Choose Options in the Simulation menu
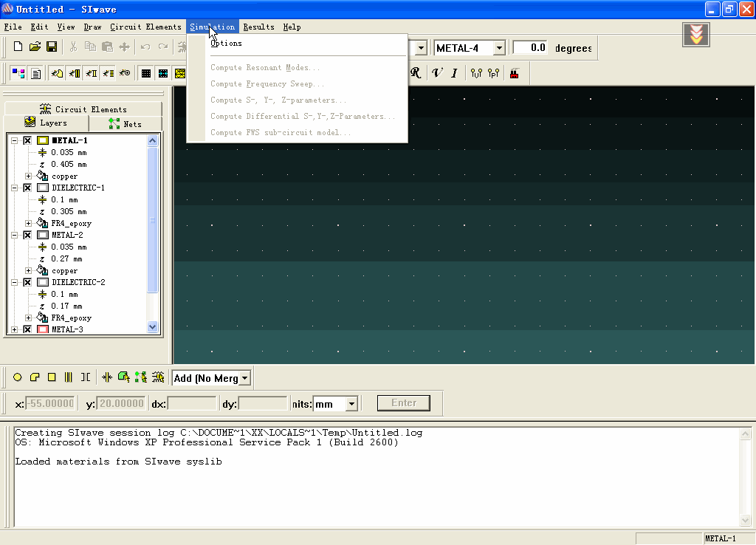Viewport: 756px width, 545px height. tap(226, 43)
